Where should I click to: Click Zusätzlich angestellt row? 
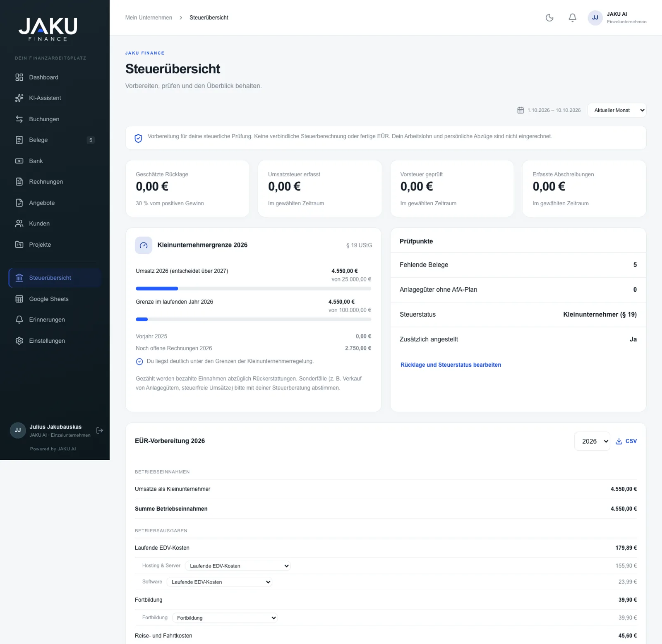[518, 339]
